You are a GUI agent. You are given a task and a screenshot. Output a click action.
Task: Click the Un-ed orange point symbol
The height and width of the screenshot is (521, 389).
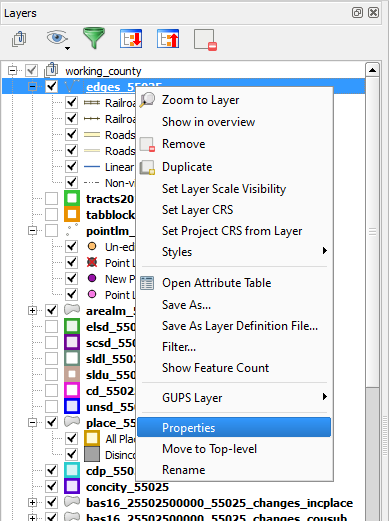coord(92,246)
